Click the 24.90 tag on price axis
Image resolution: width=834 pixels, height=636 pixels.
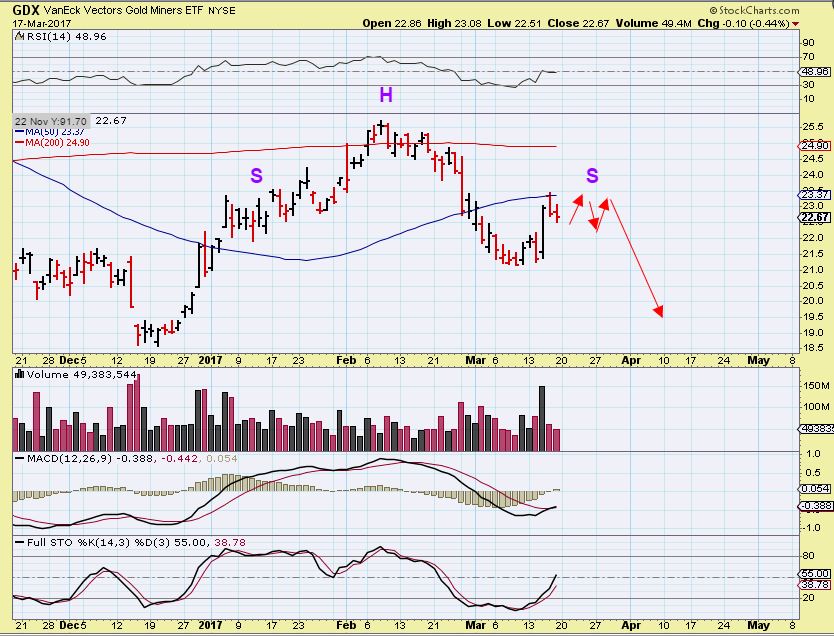815,146
